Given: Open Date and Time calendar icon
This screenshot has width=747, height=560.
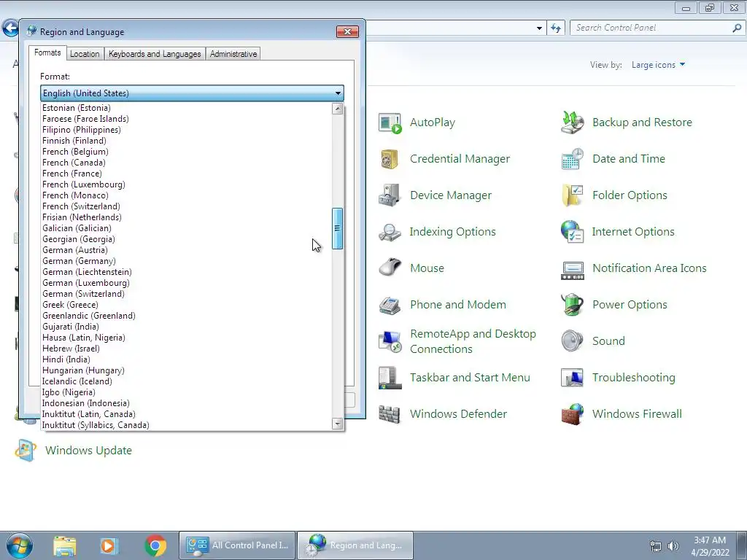Looking at the screenshot, I should click(x=572, y=159).
